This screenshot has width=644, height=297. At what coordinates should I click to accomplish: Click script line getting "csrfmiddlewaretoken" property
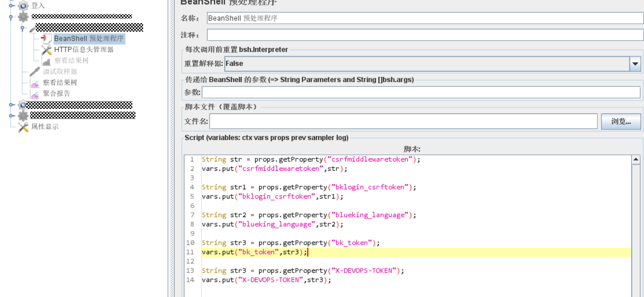[x=311, y=159]
